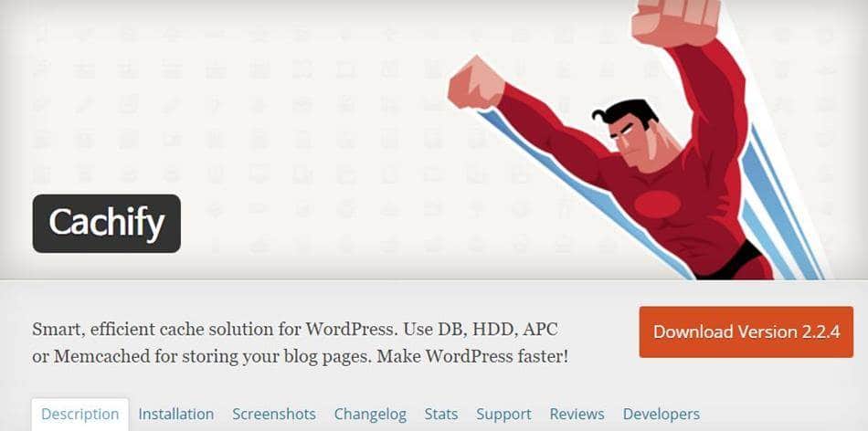Click the Download Version 2.2.4 button
This screenshot has width=868, height=431.
coord(746,332)
